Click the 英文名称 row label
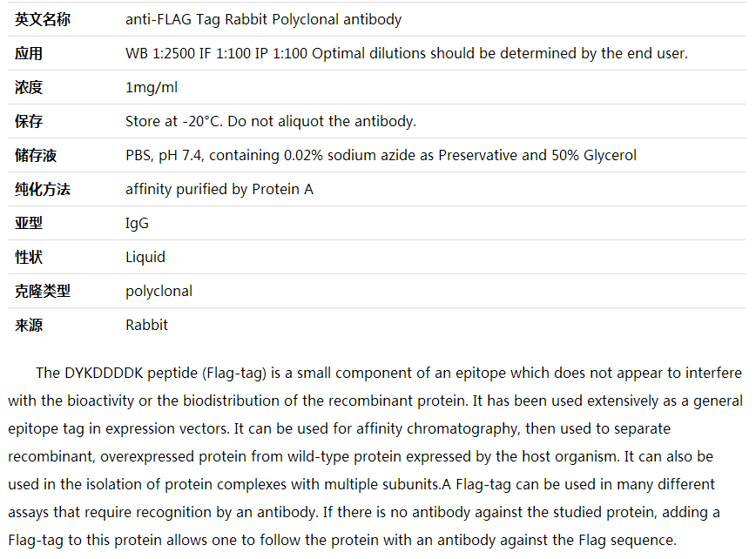The height and width of the screenshot is (559, 756). (43, 20)
